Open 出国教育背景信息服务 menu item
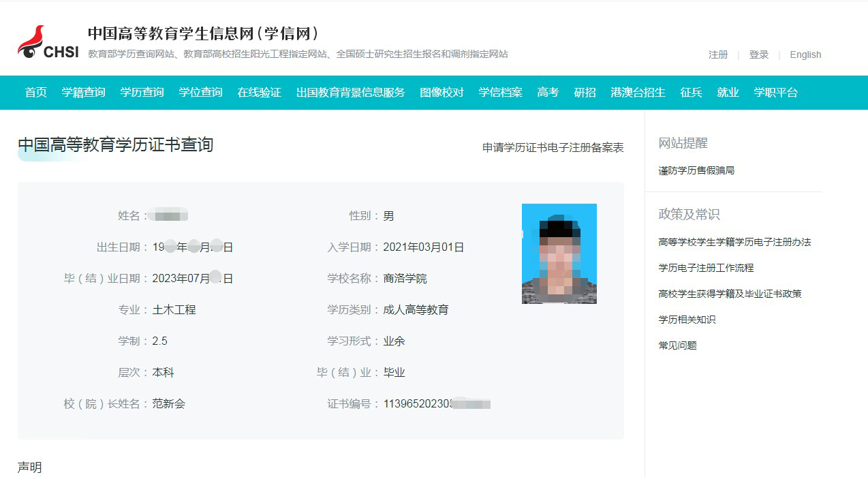This screenshot has height=477, width=868. point(350,93)
